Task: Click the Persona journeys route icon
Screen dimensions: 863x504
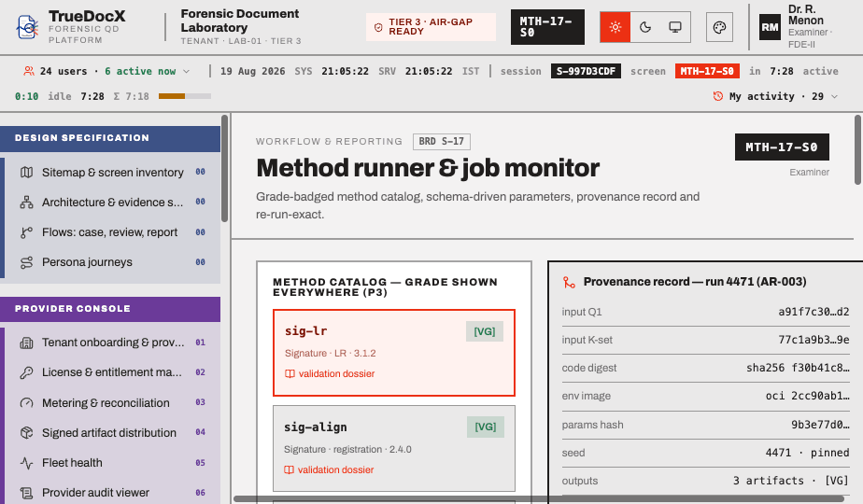Action: pos(26,262)
